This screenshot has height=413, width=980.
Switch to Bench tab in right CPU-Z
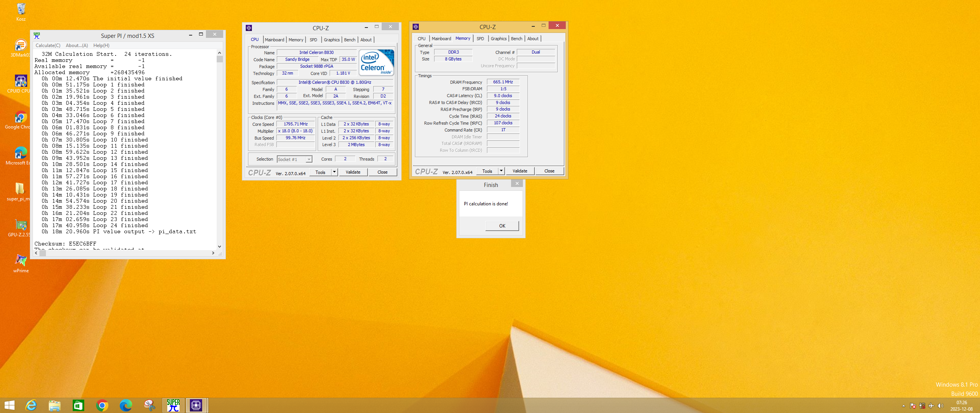(516, 39)
